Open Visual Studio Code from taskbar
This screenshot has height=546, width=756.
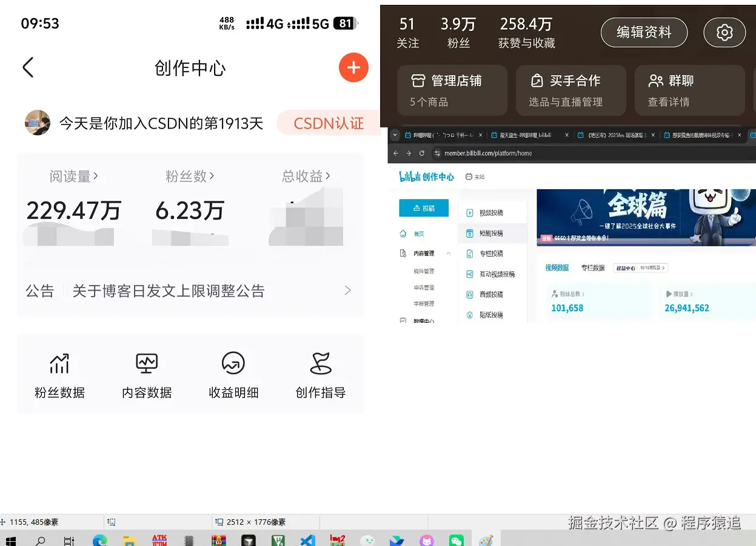coord(308,541)
